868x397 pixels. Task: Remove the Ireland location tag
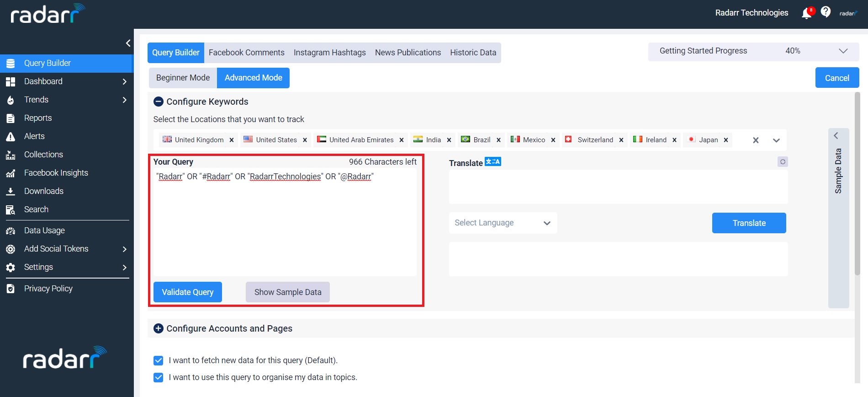[674, 140]
